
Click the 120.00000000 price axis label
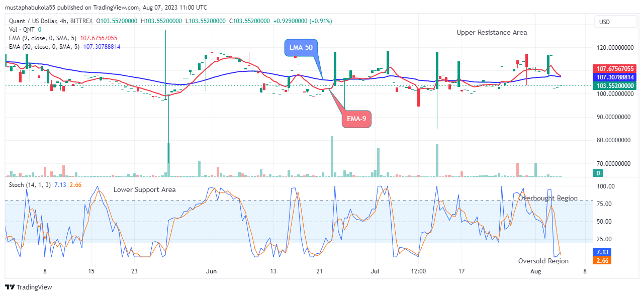click(x=616, y=48)
